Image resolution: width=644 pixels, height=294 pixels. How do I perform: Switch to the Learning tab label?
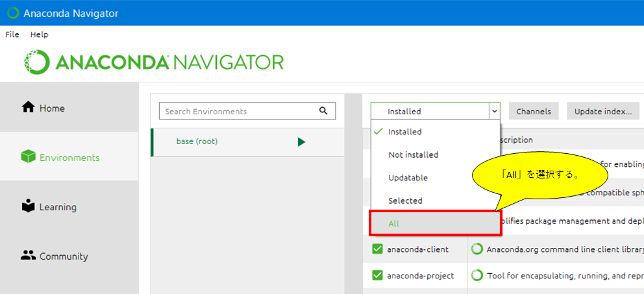(58, 207)
